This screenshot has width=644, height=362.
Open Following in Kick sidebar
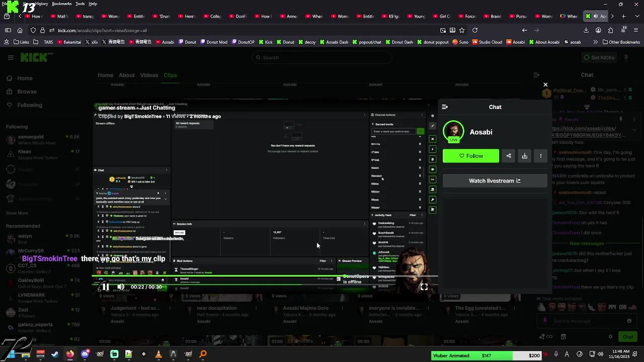25,105
